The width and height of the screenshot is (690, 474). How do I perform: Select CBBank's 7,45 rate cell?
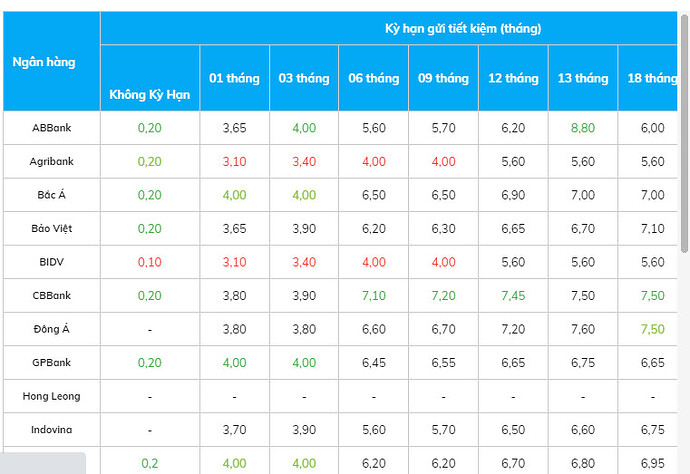tap(514, 296)
